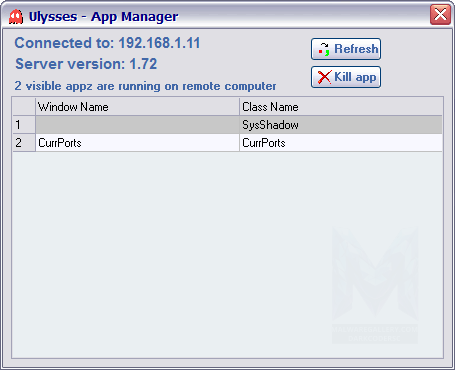Close the Ulysses App Manager window
This screenshot has width=455, height=370.
pyautogui.click(x=440, y=15)
